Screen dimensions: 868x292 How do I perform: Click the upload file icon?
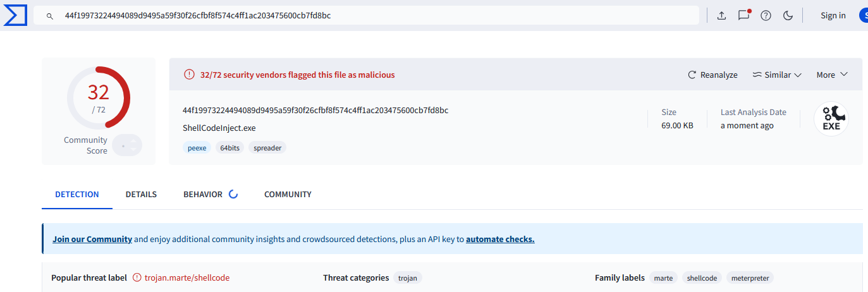721,16
